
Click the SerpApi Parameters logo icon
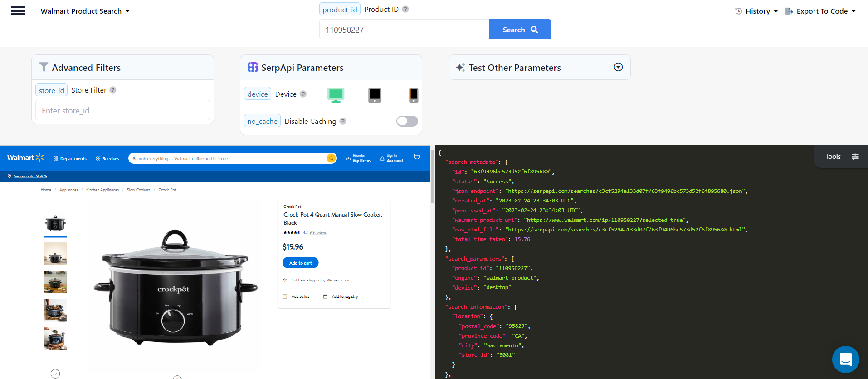(x=253, y=67)
